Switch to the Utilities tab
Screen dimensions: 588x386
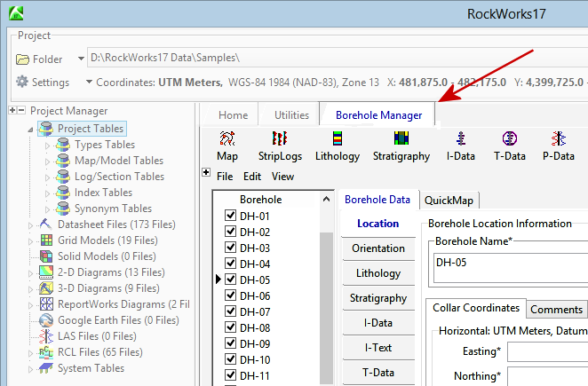click(291, 114)
